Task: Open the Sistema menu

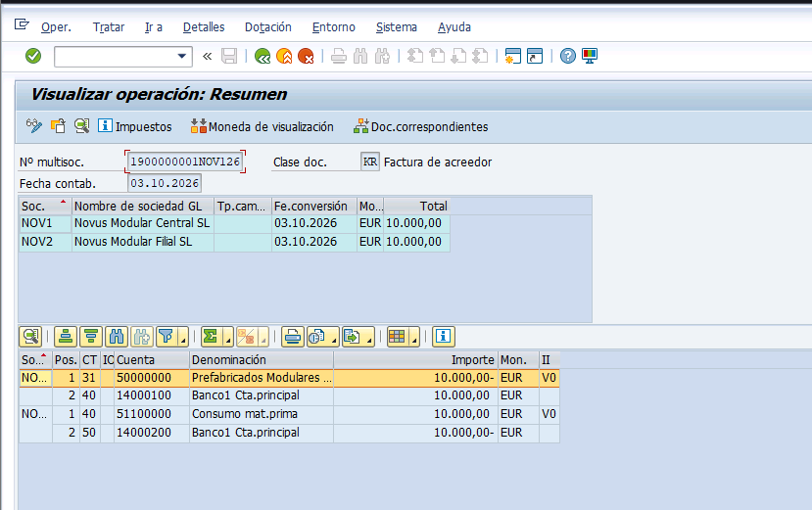Action: (397, 27)
